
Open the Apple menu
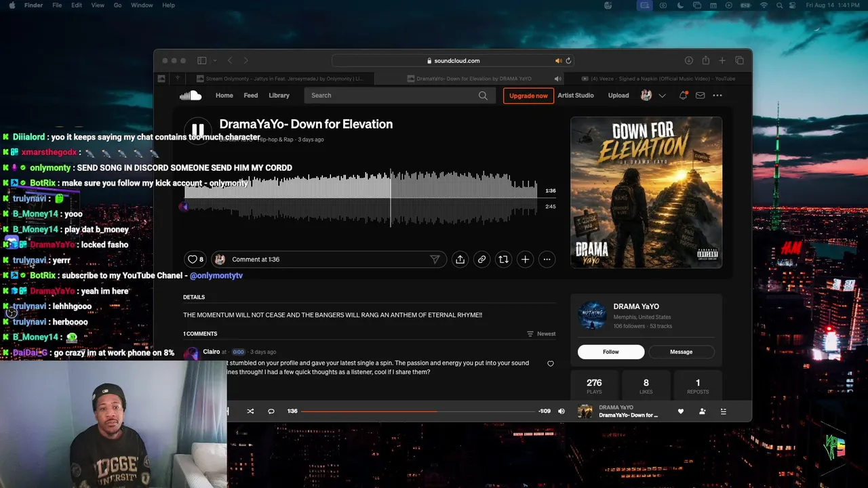pyautogui.click(x=12, y=5)
